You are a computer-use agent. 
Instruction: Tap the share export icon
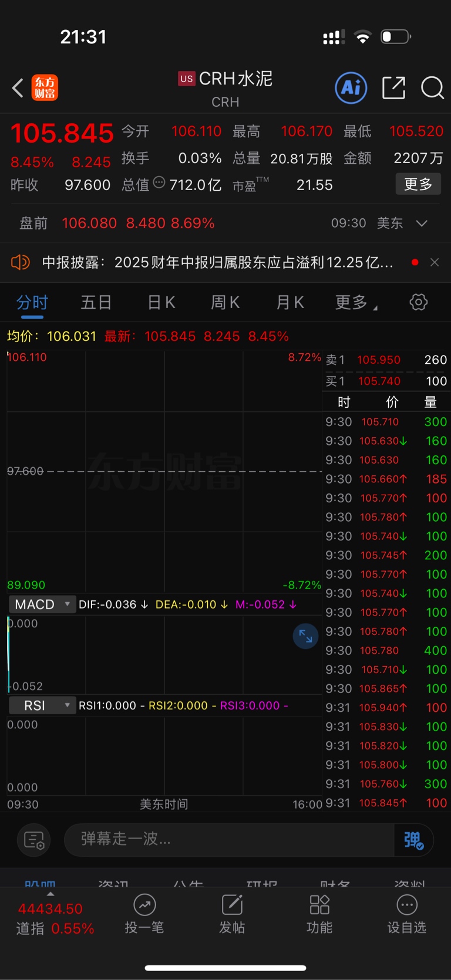[393, 88]
